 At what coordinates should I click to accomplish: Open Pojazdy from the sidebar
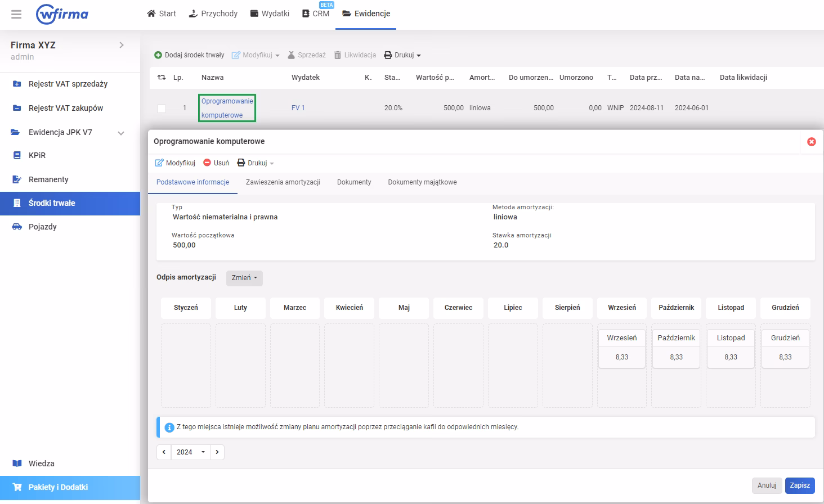coord(42,227)
